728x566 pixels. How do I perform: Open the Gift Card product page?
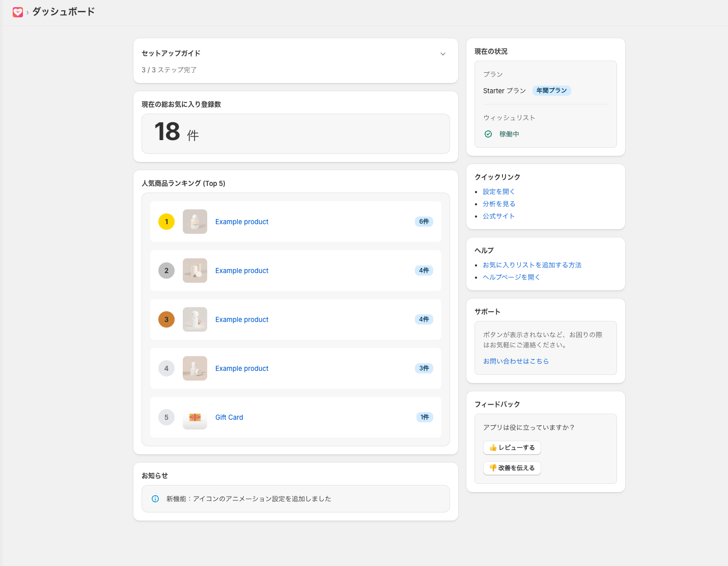click(229, 417)
